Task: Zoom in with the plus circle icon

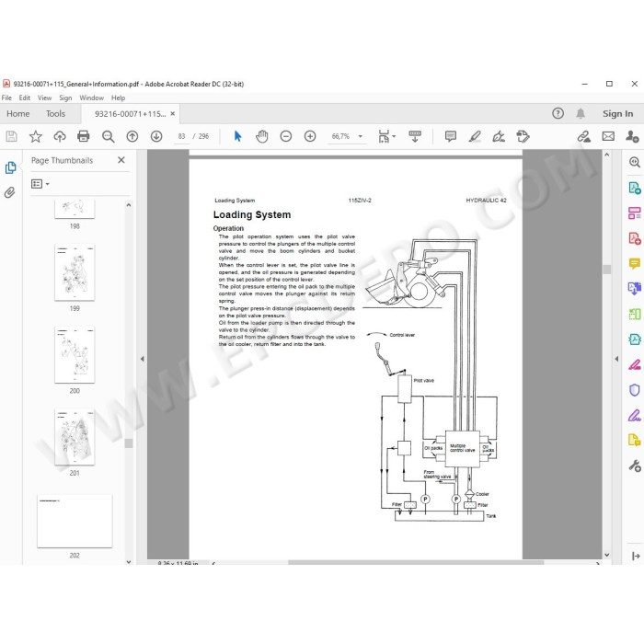Action: coord(310,136)
